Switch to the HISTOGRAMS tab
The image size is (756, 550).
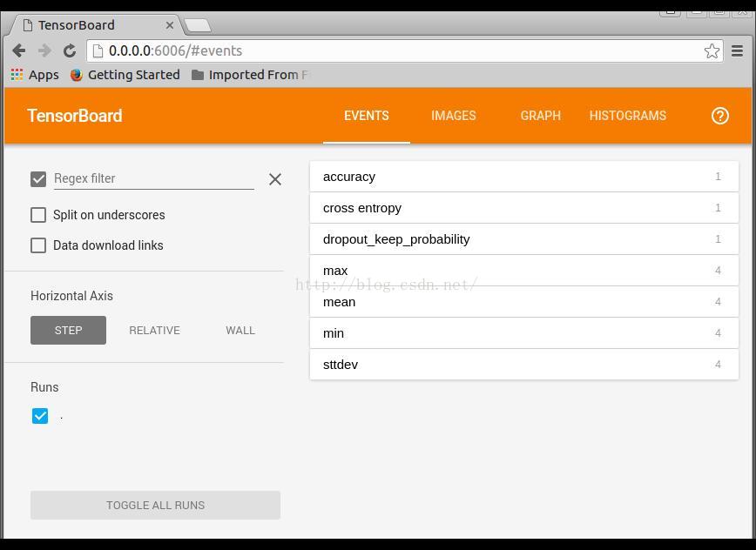coord(628,116)
